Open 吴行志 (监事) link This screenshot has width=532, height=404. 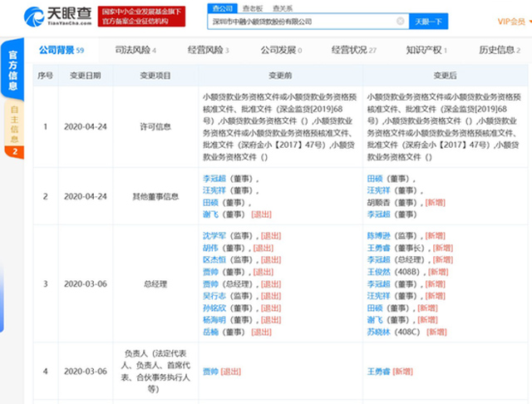[214, 296]
